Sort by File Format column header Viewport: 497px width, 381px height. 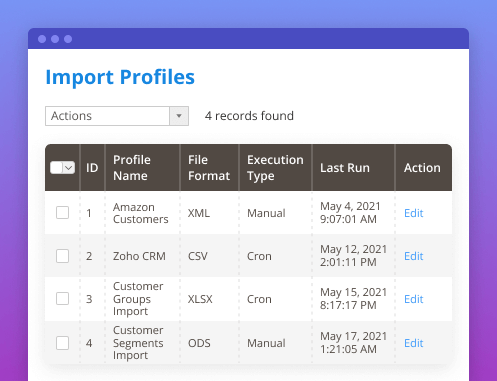coord(209,168)
